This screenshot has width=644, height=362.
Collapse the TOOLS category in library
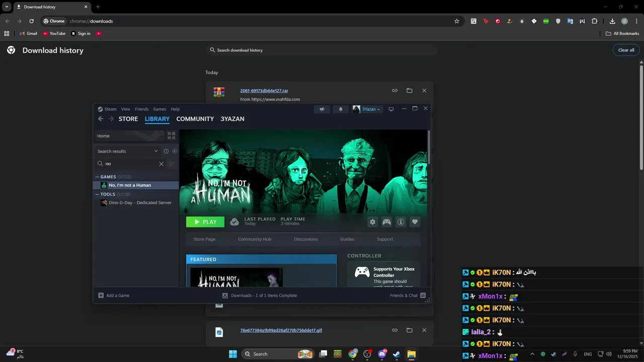pyautogui.click(x=97, y=194)
